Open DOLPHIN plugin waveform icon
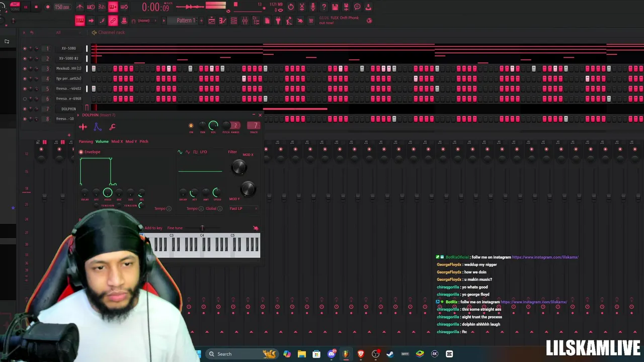The width and height of the screenshot is (644, 362). pyautogui.click(x=83, y=127)
